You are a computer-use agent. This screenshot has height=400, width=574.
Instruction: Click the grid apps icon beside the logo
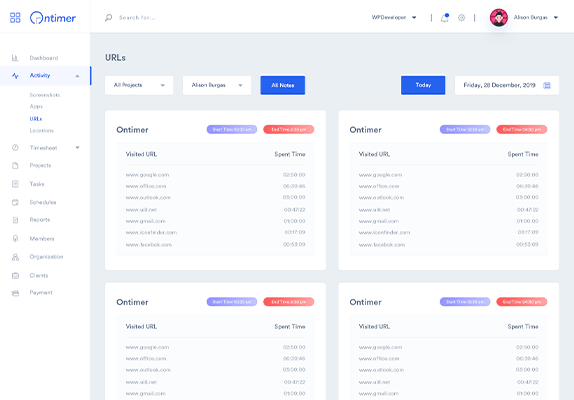[15, 18]
